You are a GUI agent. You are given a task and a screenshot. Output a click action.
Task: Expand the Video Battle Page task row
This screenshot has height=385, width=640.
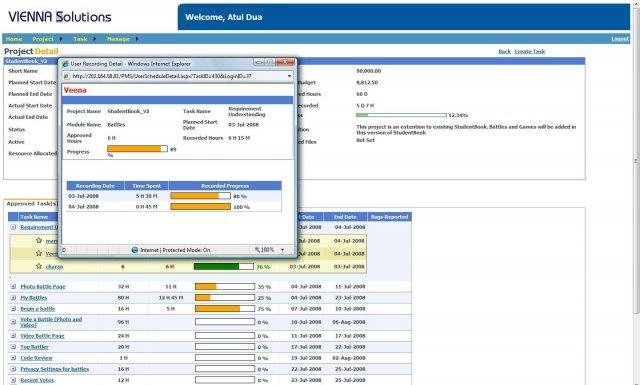(13, 336)
